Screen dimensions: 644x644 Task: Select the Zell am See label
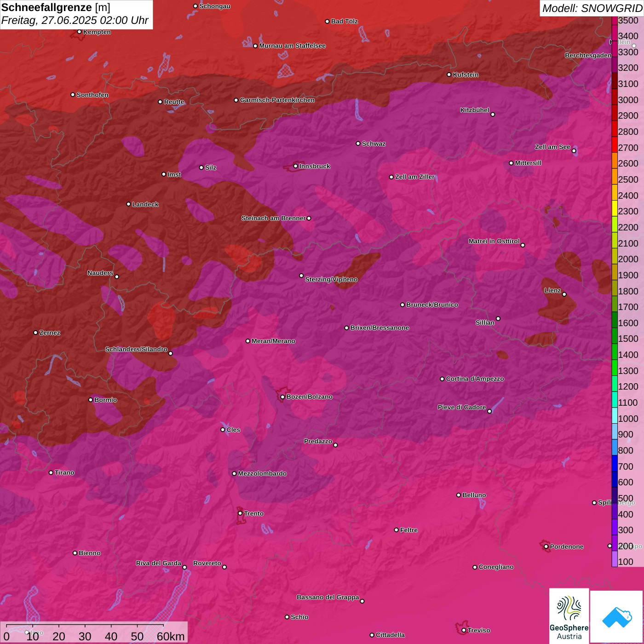[552, 147]
